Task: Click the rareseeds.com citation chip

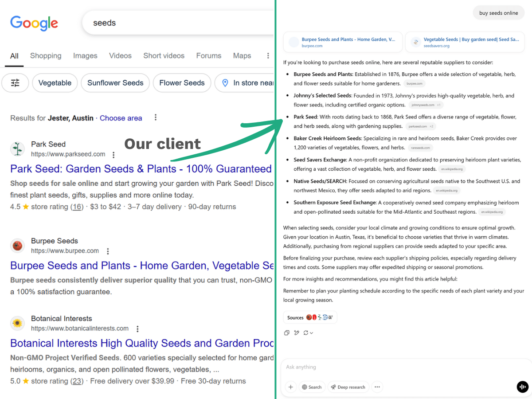Action: point(420,148)
